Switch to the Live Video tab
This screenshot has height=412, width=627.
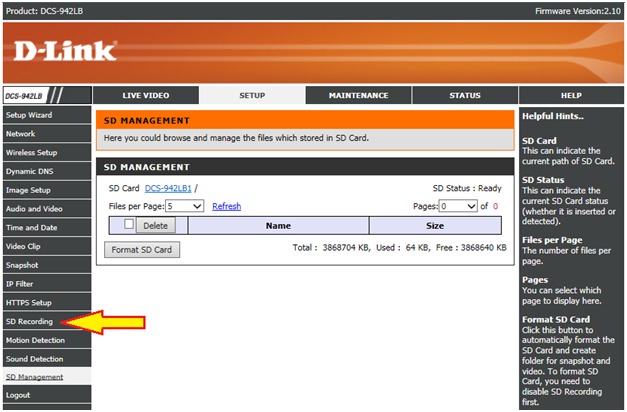tap(145, 96)
